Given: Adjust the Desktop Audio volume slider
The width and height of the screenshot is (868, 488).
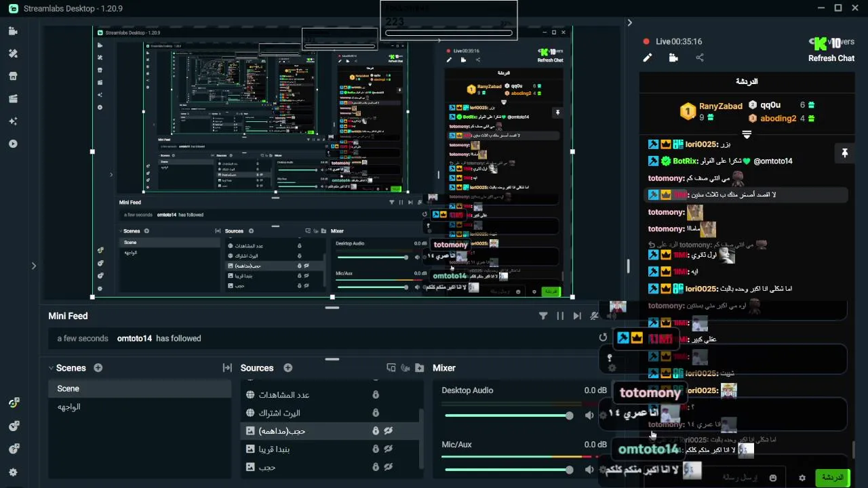Looking at the screenshot, I should pos(507,415).
